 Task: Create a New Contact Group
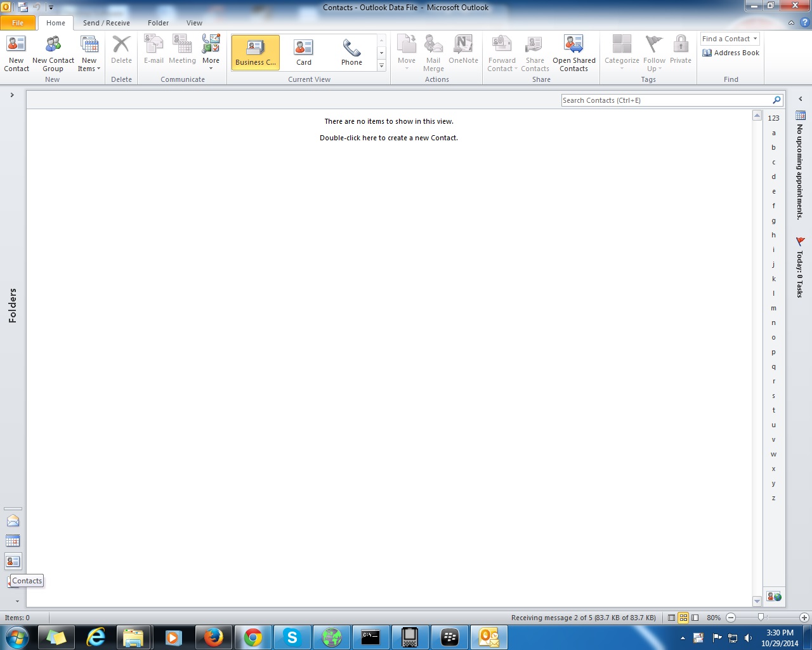53,53
